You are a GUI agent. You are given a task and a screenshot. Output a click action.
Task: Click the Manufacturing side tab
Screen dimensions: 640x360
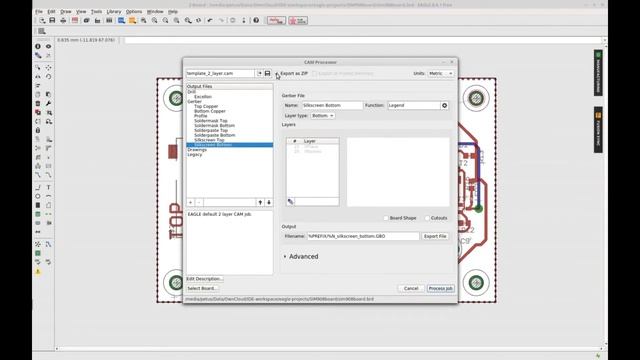pos(598,73)
